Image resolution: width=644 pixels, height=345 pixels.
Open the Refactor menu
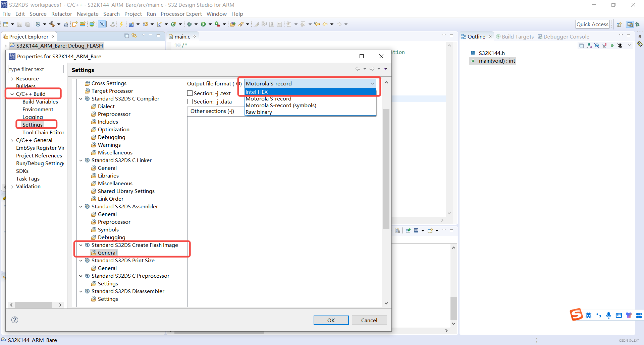pyautogui.click(x=62, y=14)
